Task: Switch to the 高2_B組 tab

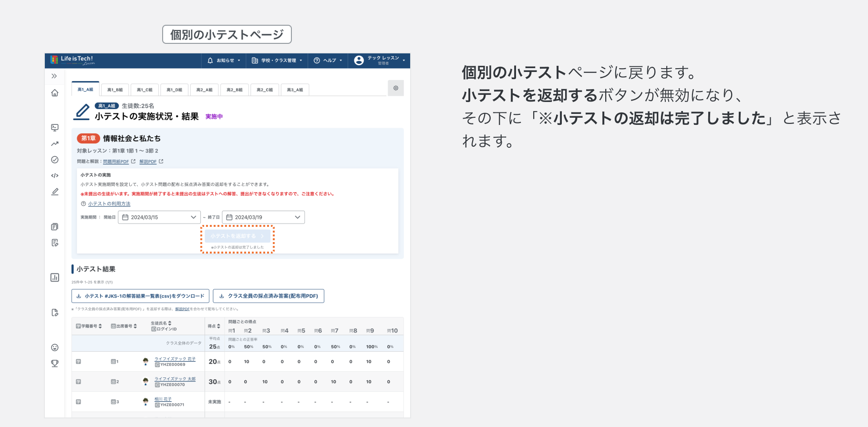Action: pos(235,90)
